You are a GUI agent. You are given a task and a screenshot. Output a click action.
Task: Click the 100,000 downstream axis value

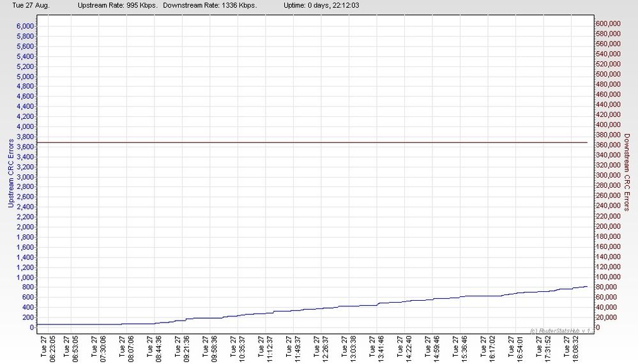pyautogui.click(x=608, y=277)
